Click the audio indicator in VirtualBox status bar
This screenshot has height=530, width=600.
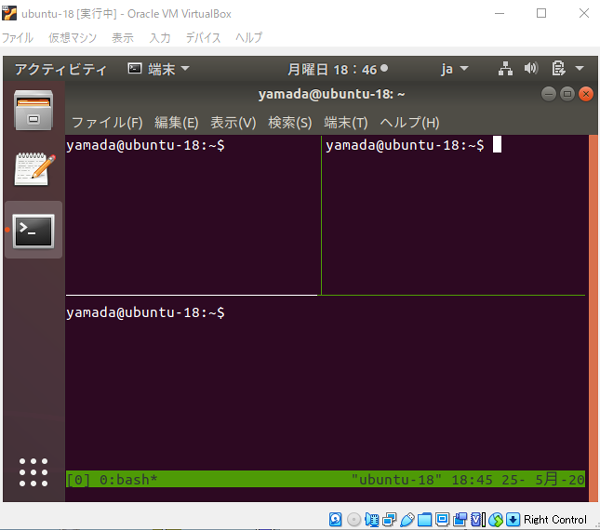372,519
